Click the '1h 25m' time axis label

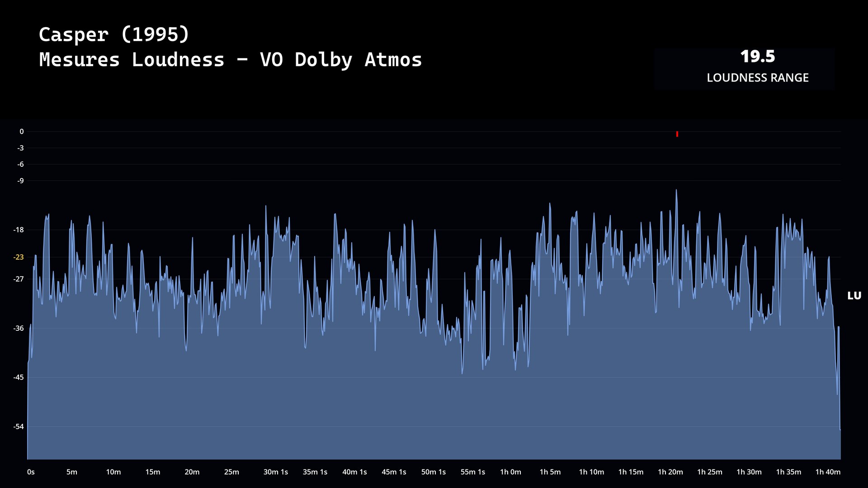tap(710, 472)
